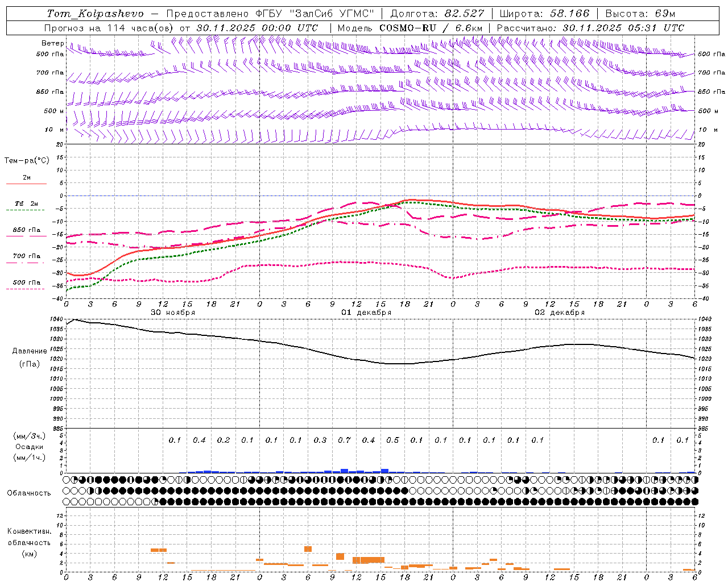Click the 500 гПа temperature legend entry
The image size is (728, 582).
pyautogui.click(x=27, y=282)
